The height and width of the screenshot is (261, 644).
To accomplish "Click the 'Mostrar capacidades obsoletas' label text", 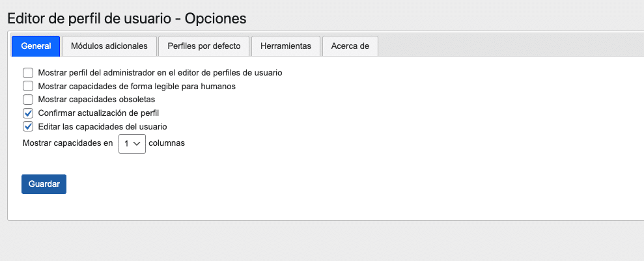I will tap(96, 100).
